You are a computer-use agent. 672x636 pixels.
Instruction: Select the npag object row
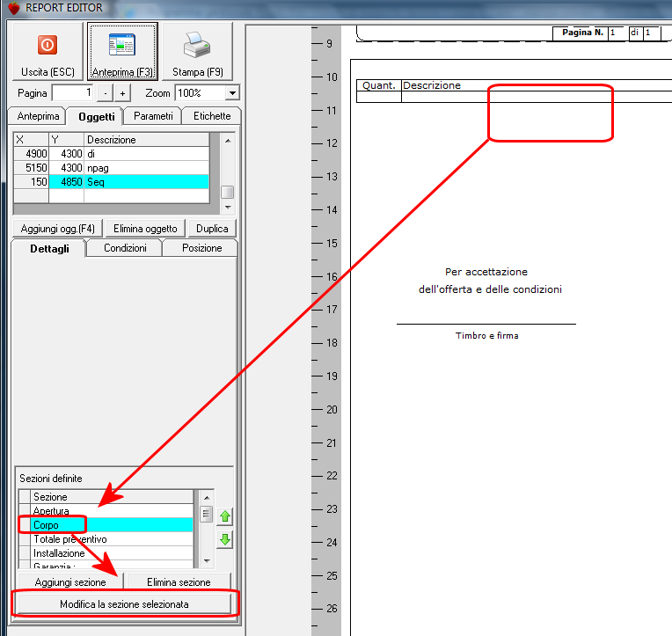point(112,167)
